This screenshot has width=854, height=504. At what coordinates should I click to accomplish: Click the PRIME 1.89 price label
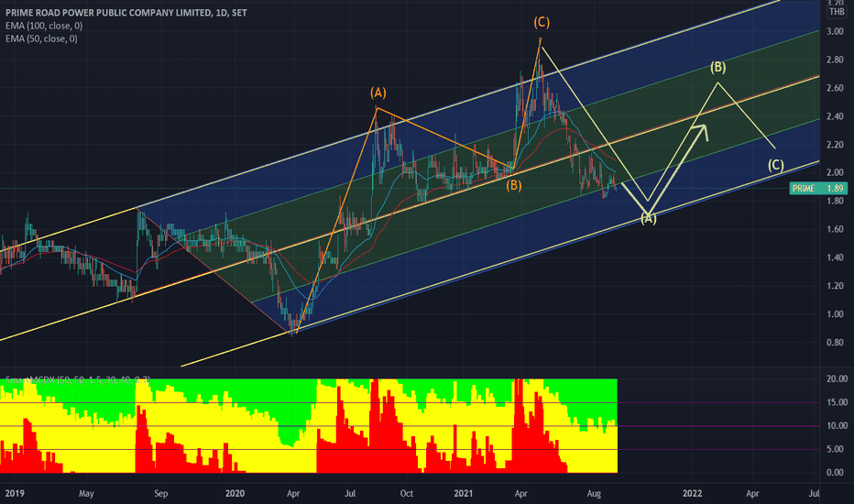point(818,189)
